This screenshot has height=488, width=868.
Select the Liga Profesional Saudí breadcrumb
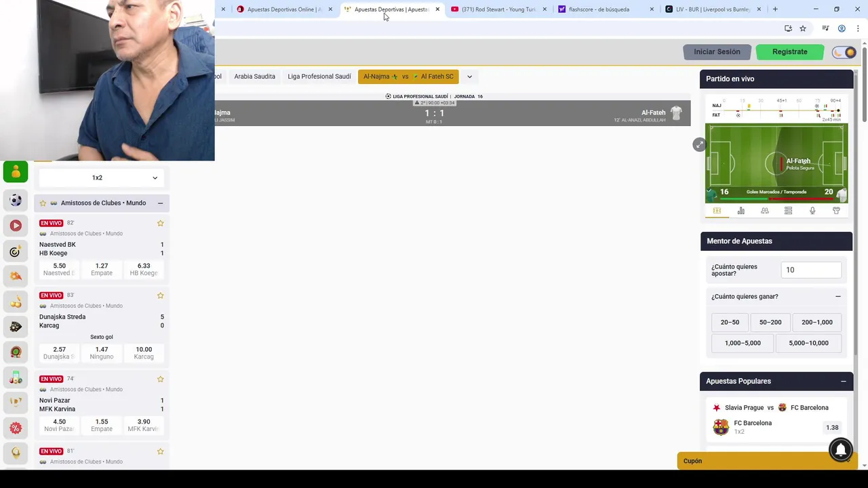319,77
